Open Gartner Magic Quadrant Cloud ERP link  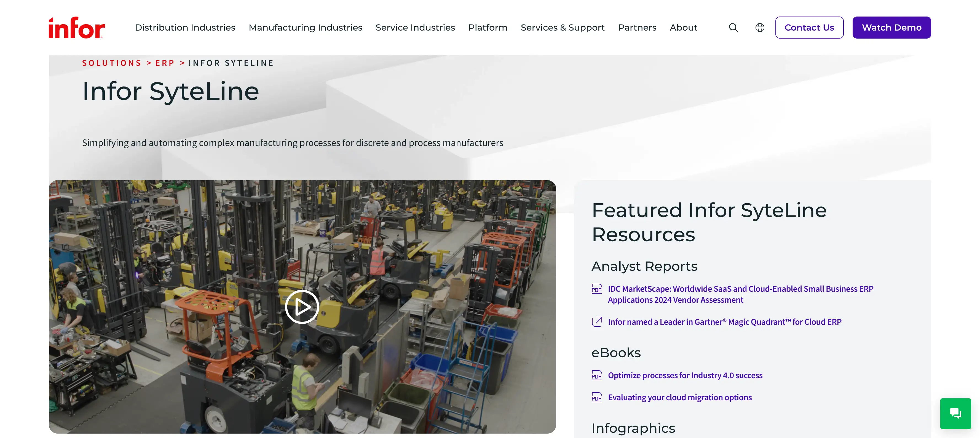pyautogui.click(x=724, y=322)
